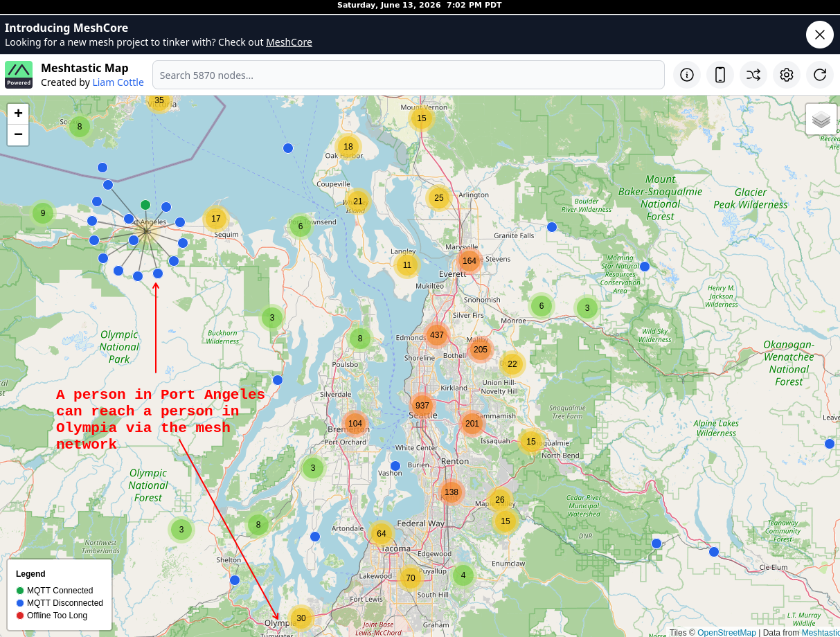The image size is (840, 637).
Task: Expand the 22 node cluster near Union Hill
Action: tap(512, 364)
